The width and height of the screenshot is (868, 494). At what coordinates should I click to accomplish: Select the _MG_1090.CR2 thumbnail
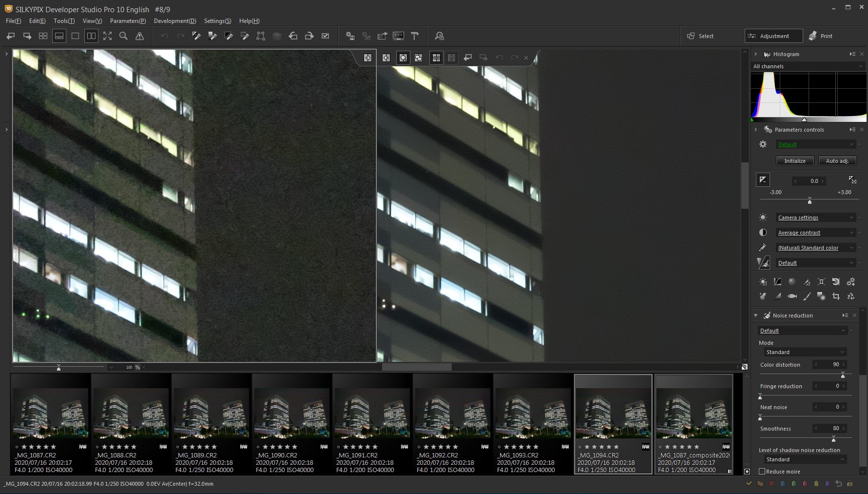pos(291,424)
